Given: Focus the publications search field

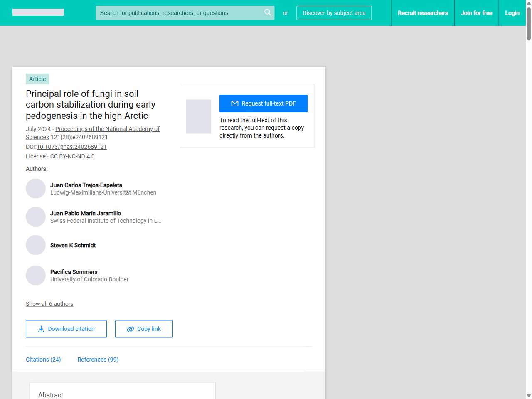Looking at the screenshot, I should (185, 13).
